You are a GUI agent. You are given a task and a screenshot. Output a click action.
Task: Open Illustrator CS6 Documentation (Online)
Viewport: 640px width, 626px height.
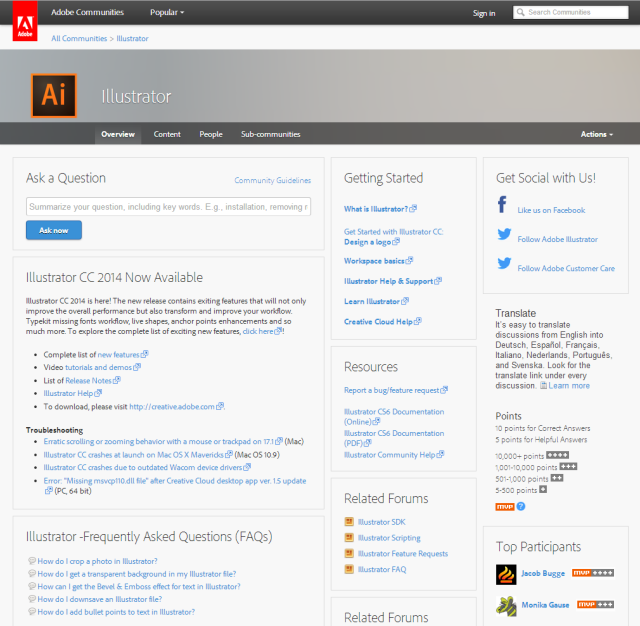(x=394, y=417)
